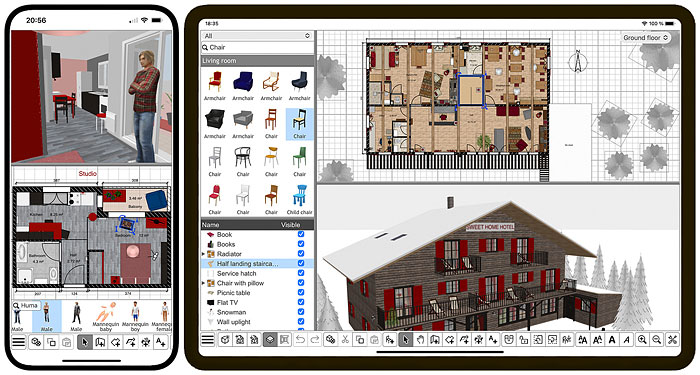Viewport: 700px width, 375px height.
Task: Choose the blue Child chair thumbnail
Action: (300, 200)
